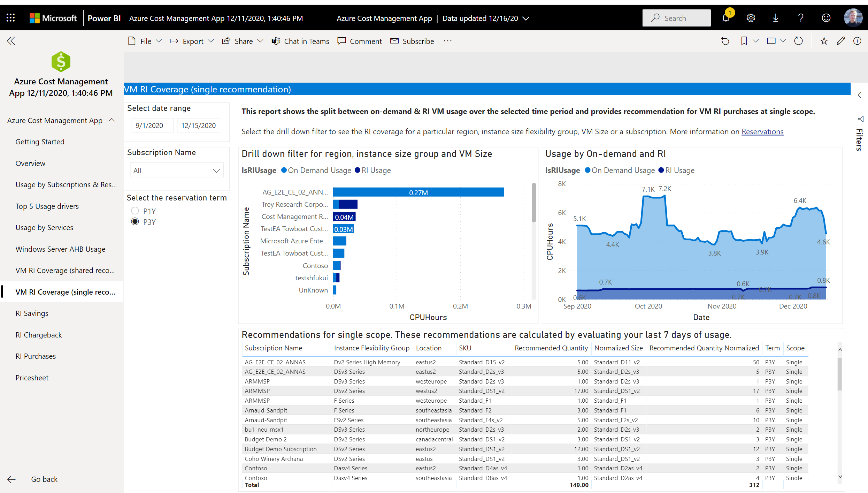This screenshot has height=493, width=868.
Task: Open the RI Purchases page
Action: click(x=36, y=356)
